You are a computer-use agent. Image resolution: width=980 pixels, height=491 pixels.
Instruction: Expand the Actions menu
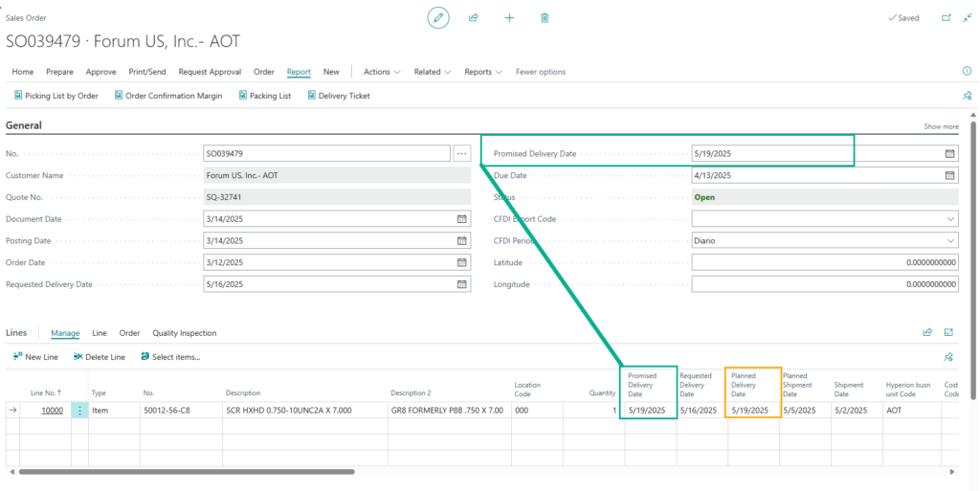point(382,72)
